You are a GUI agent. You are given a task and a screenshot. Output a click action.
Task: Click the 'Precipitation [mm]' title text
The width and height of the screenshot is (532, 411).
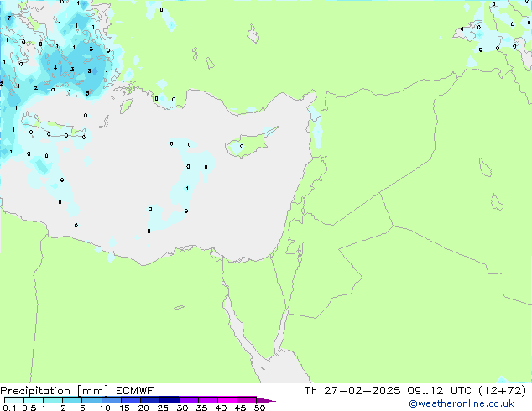(x=55, y=391)
